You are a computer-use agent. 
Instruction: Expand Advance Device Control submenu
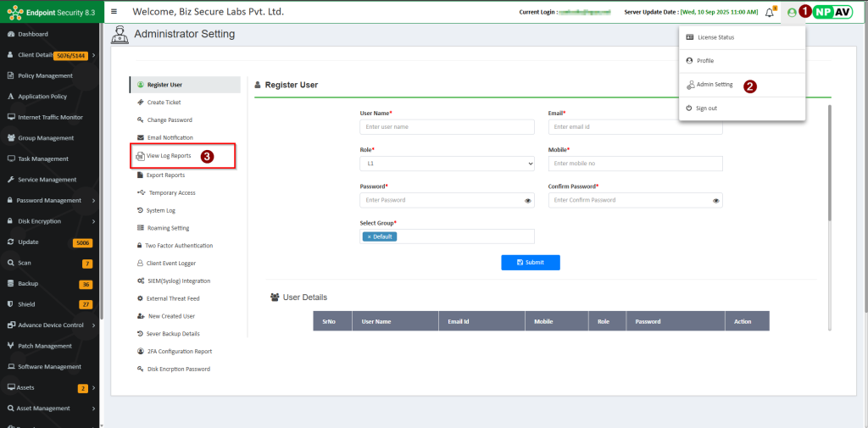[x=51, y=325]
